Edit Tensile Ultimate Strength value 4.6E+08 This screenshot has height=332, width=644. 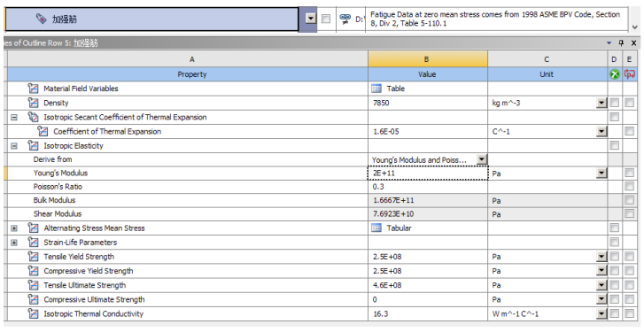coord(428,285)
